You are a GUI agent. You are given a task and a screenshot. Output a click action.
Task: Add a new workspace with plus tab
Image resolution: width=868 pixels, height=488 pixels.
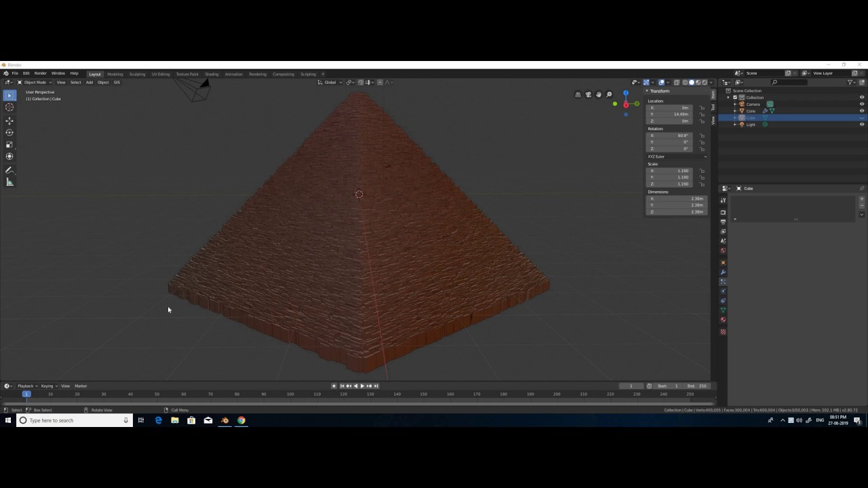323,74
